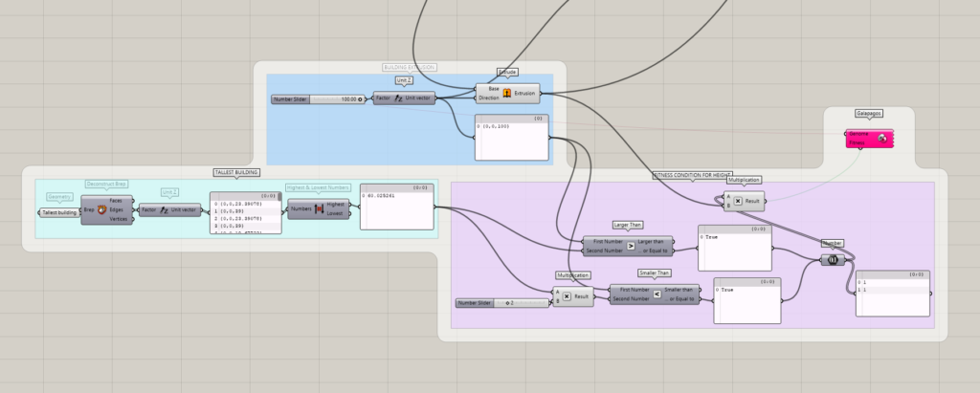Click the Larger Than result panel showing True
Image resolution: width=980 pixels, height=393 pixels.
point(735,249)
